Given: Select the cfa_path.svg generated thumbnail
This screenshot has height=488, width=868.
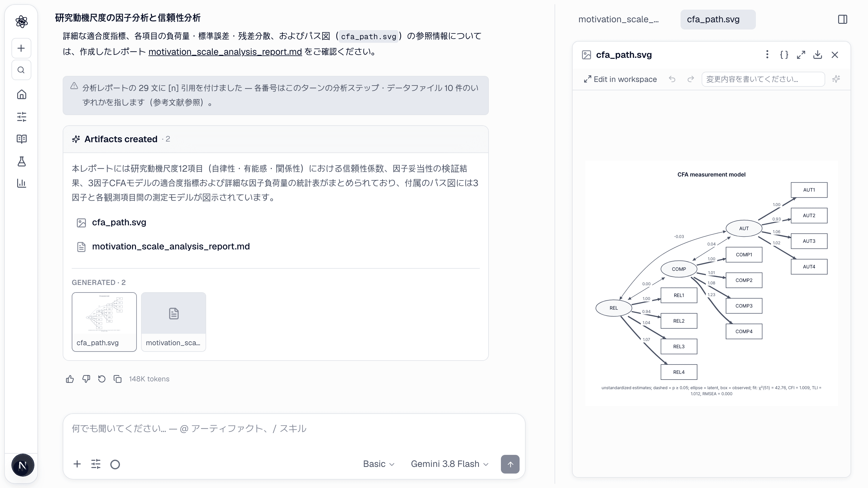Looking at the screenshot, I should (104, 322).
